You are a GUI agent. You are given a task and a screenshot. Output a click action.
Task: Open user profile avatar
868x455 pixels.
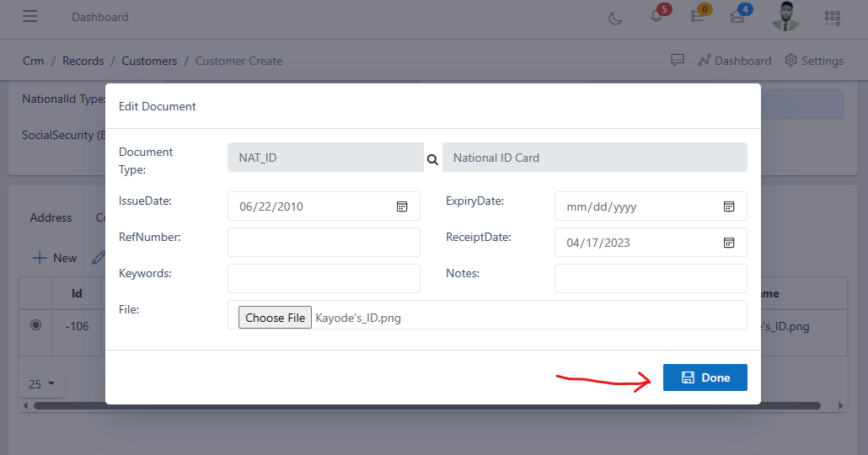[785, 17]
